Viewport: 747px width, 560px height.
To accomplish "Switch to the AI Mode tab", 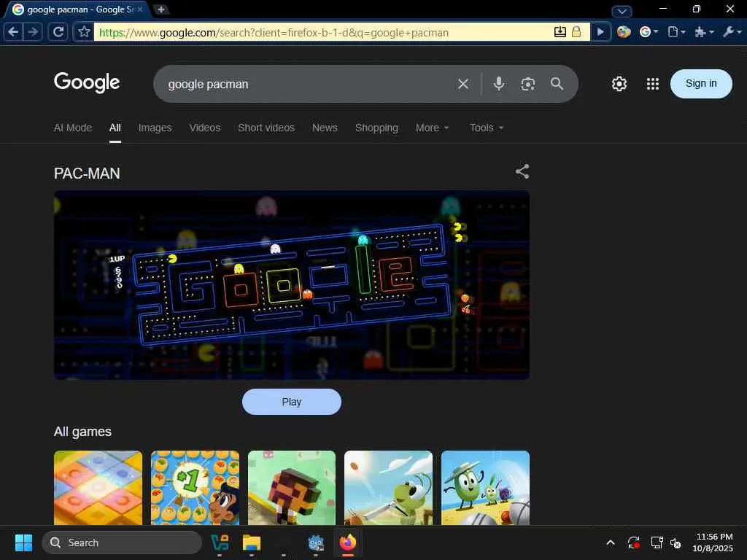I will click(73, 128).
